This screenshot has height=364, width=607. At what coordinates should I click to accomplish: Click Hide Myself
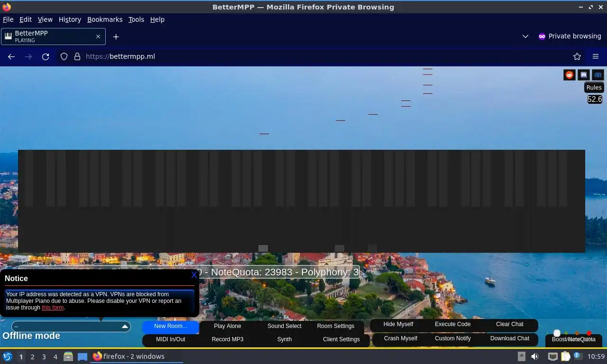(398, 324)
